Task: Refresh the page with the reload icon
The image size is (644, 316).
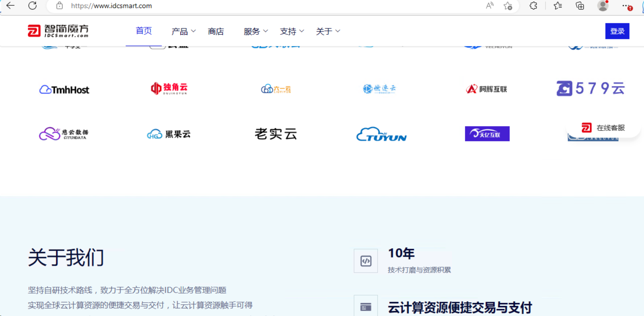Action: pyautogui.click(x=32, y=6)
